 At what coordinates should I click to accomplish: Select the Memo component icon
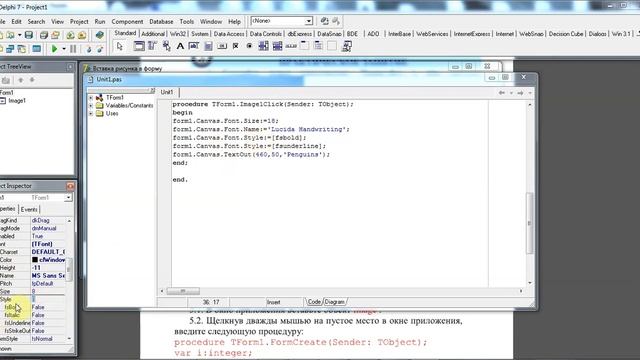[208, 46]
